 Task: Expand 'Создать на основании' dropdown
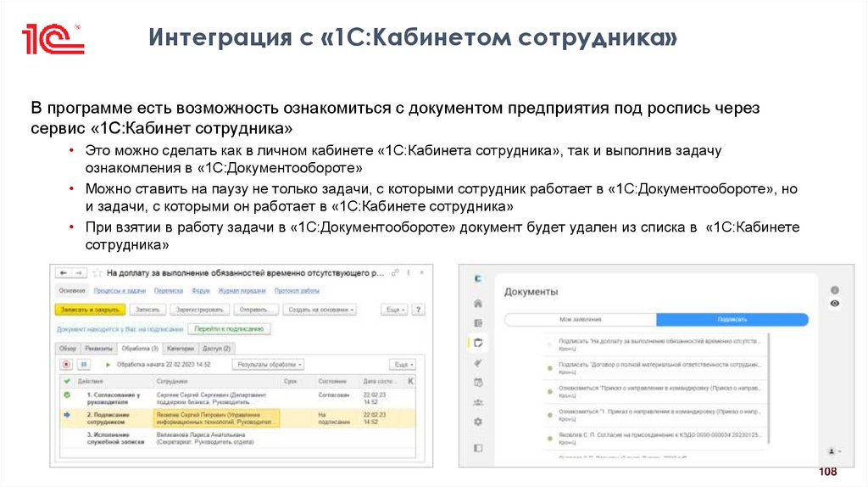(x=321, y=310)
